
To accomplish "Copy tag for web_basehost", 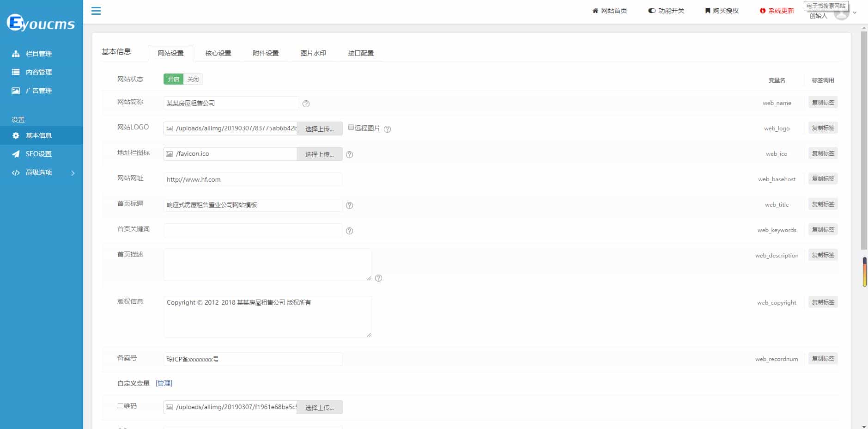I will (823, 179).
